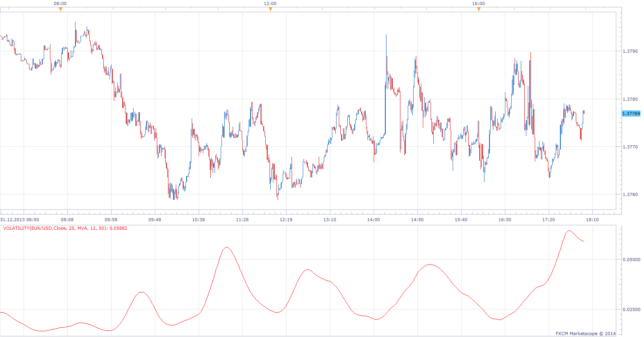Click the 10:38 time axis label
644x337 pixels.
click(x=199, y=220)
